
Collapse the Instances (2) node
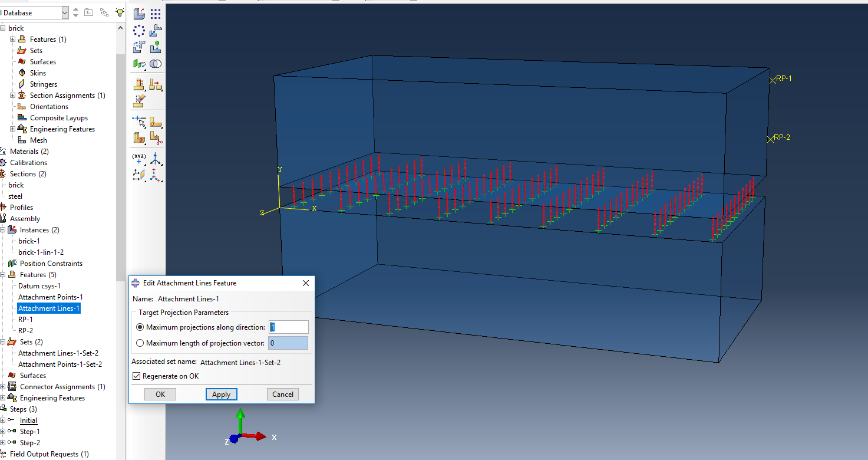(3, 230)
